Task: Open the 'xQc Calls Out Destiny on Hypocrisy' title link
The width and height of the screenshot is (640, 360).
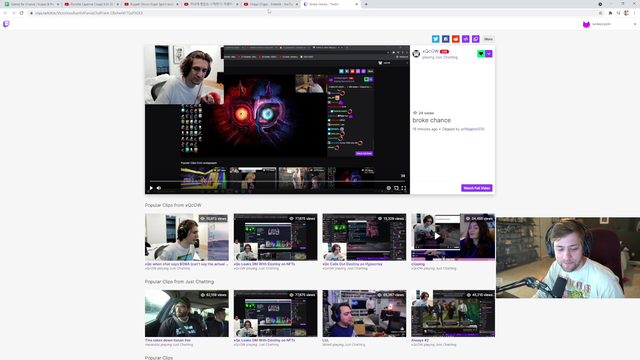Action: (x=352, y=264)
